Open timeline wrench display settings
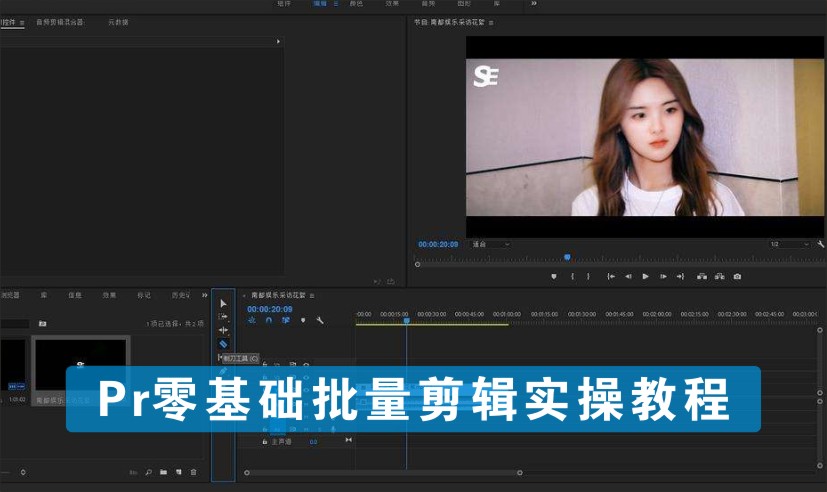 (320, 320)
